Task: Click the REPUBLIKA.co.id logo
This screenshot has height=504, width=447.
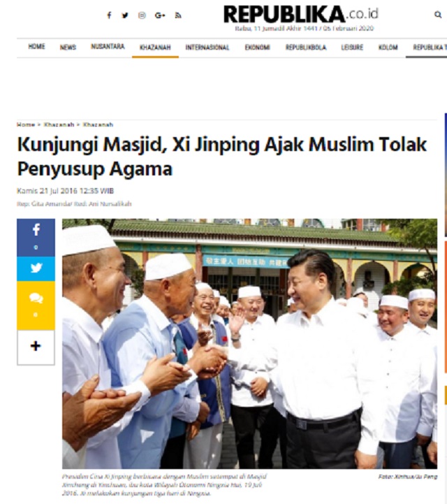Action: click(301, 15)
